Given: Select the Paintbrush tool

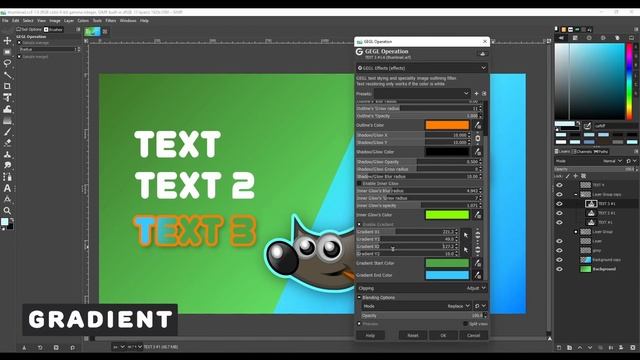Looking at the screenshot, I should [x=7, y=132].
